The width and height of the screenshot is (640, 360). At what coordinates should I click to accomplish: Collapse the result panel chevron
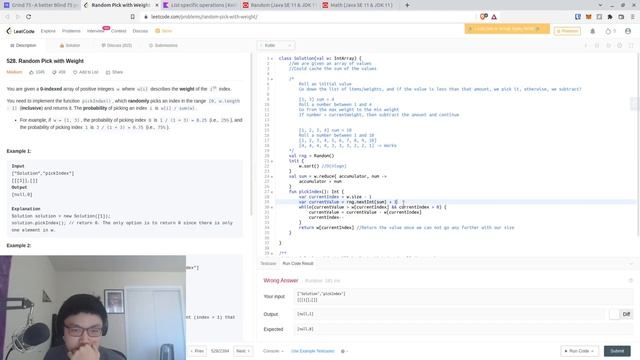pyautogui.click(x=631, y=264)
